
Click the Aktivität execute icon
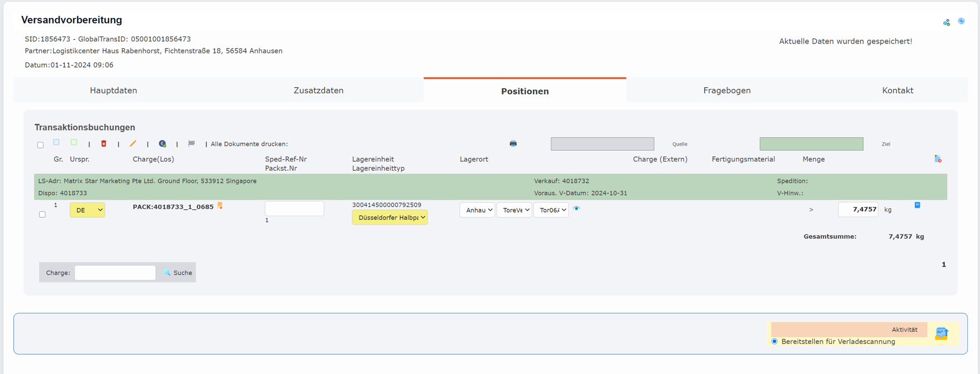pyautogui.click(x=941, y=334)
